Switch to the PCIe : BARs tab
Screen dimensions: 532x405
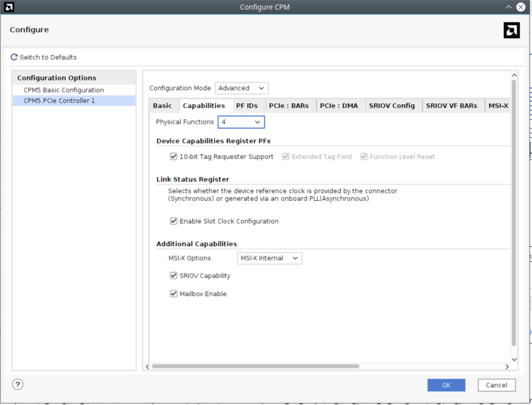(x=289, y=106)
